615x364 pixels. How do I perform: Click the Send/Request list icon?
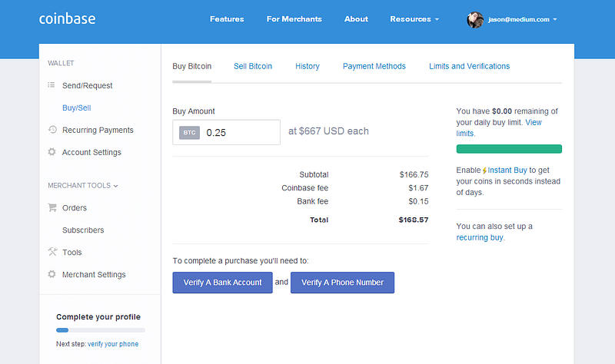(52, 85)
